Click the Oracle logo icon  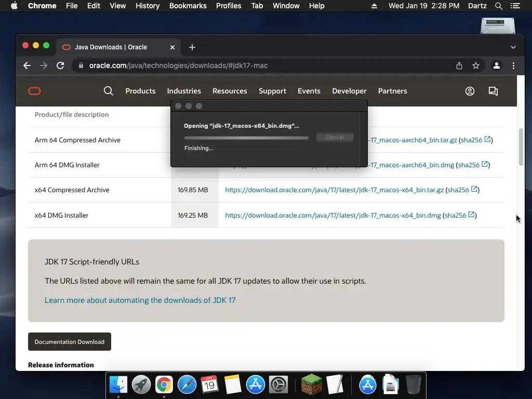34,91
